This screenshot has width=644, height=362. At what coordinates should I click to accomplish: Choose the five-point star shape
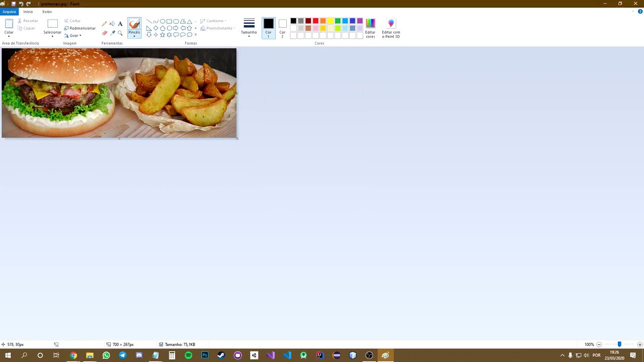(x=163, y=35)
